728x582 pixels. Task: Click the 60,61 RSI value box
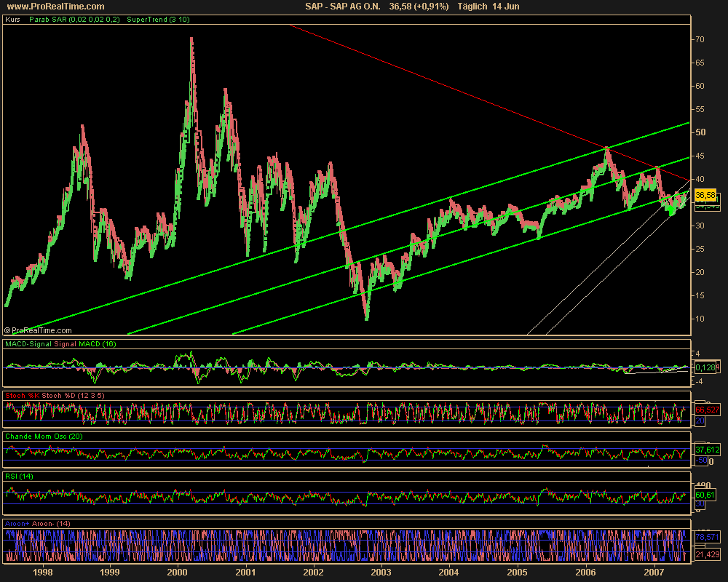coord(706,495)
